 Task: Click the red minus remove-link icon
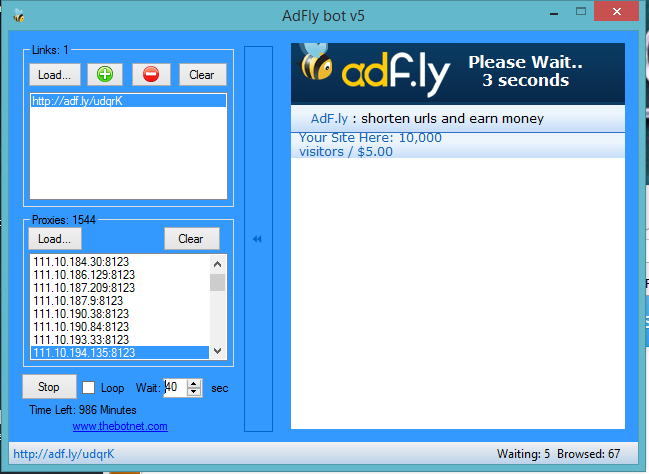(x=151, y=75)
